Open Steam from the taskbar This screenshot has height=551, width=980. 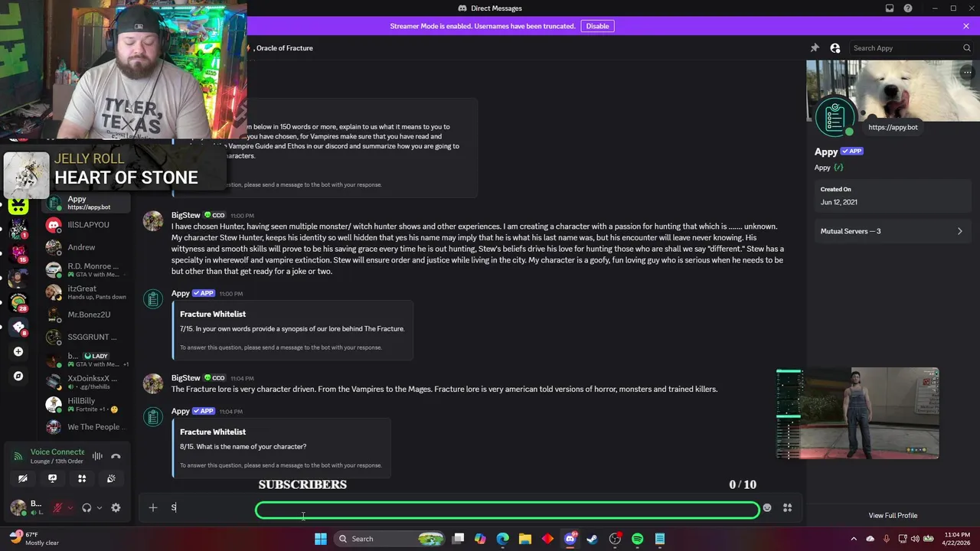pos(593,539)
